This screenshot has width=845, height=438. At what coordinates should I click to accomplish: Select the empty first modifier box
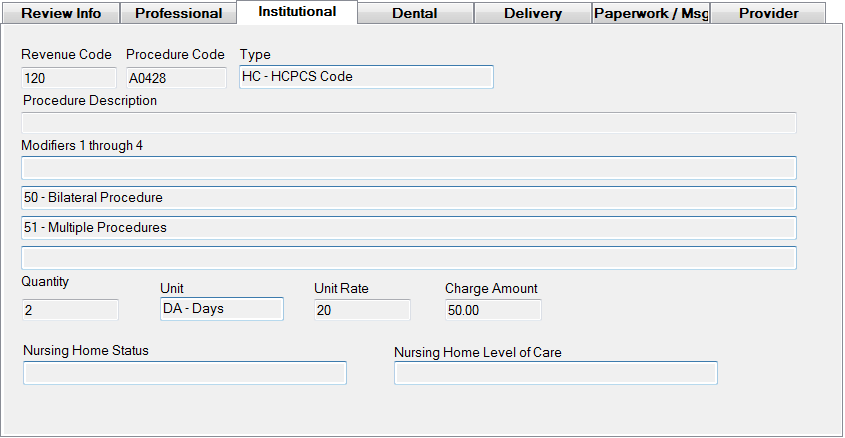pyautogui.click(x=408, y=167)
